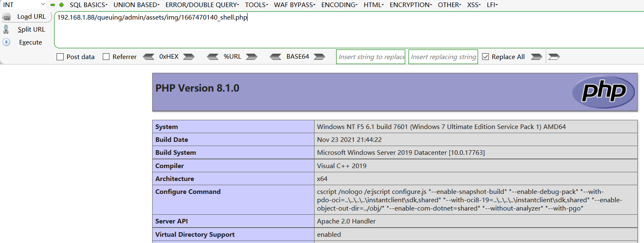Click the 'Virtual Directory Support' row label
This screenshot has width=644, height=243.
coord(195,235)
